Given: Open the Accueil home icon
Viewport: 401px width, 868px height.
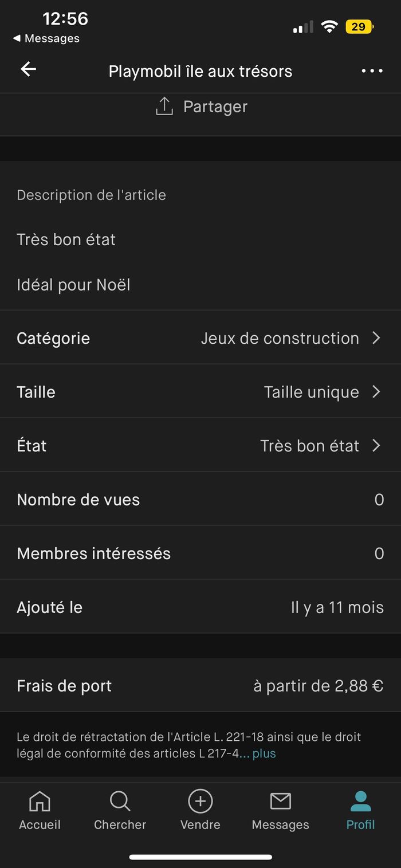Looking at the screenshot, I should coord(40,801).
